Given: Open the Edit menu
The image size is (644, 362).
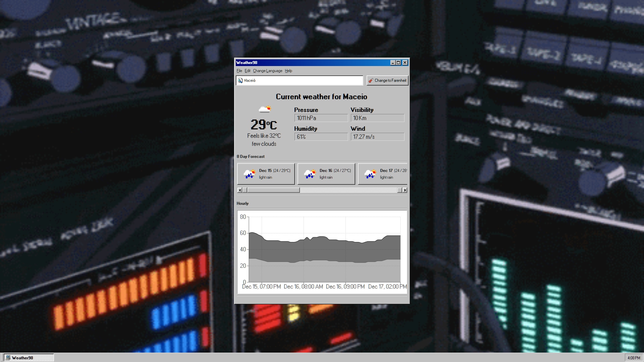Looking at the screenshot, I should pyautogui.click(x=247, y=71).
